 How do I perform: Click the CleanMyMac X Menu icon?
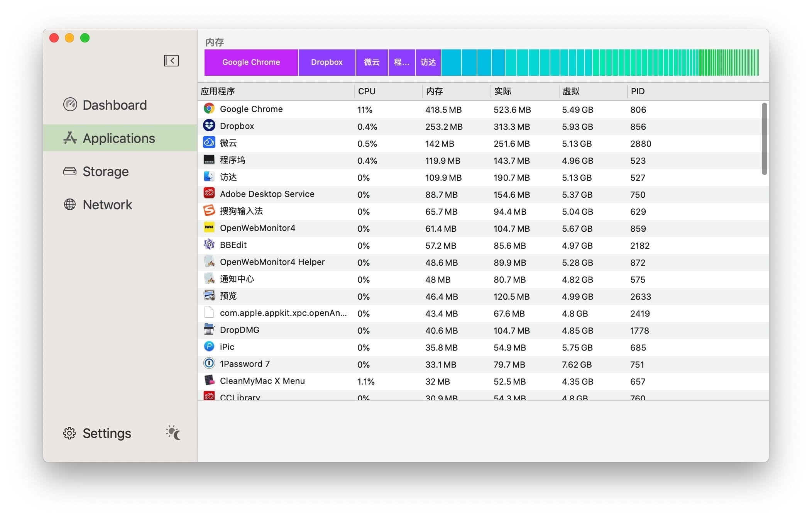click(209, 381)
